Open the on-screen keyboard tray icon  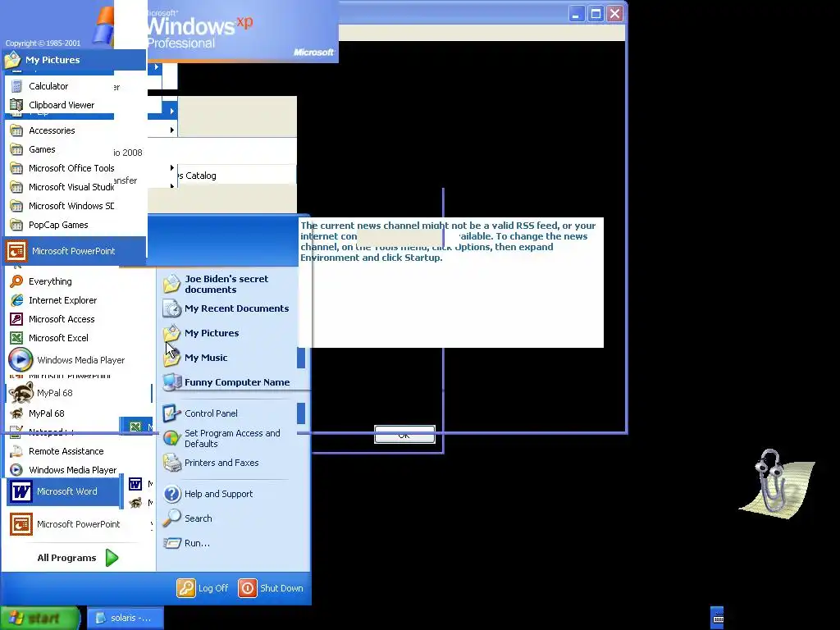pos(717,619)
